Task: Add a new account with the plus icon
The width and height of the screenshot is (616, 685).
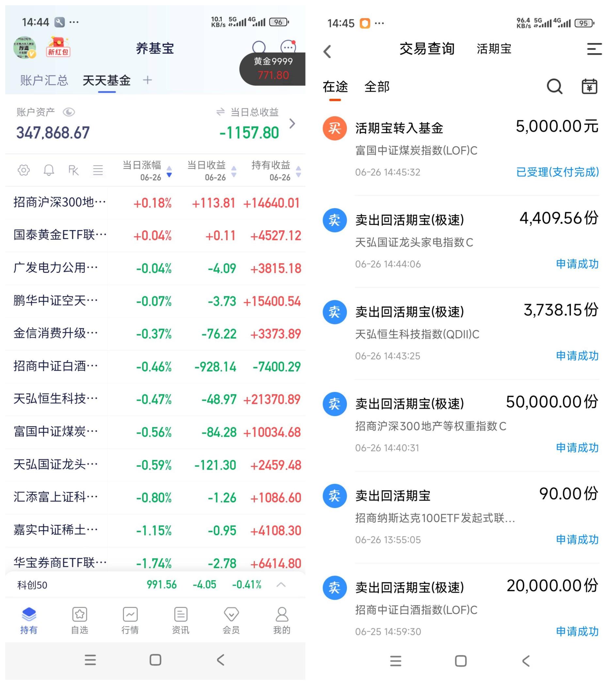Action: pos(147,80)
